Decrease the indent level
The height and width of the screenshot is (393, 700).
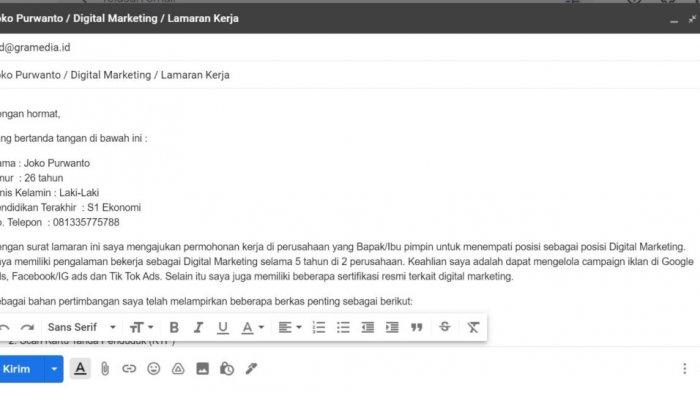pos(368,328)
